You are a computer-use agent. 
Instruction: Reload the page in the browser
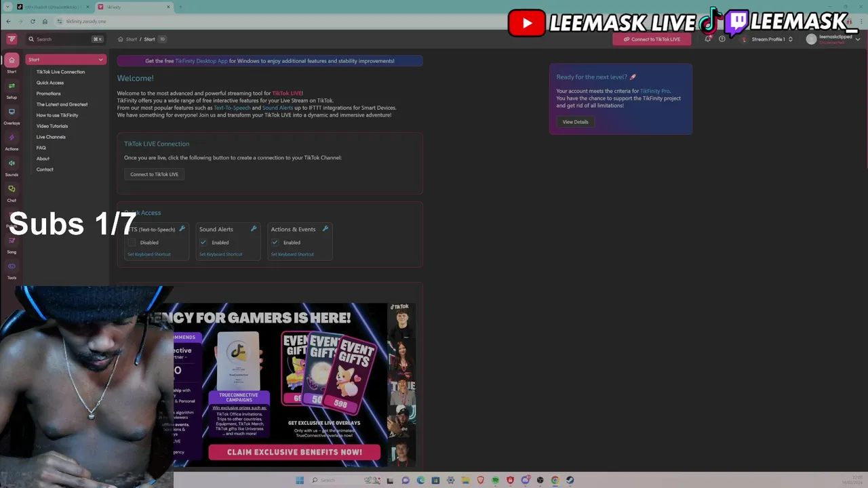coord(33,21)
